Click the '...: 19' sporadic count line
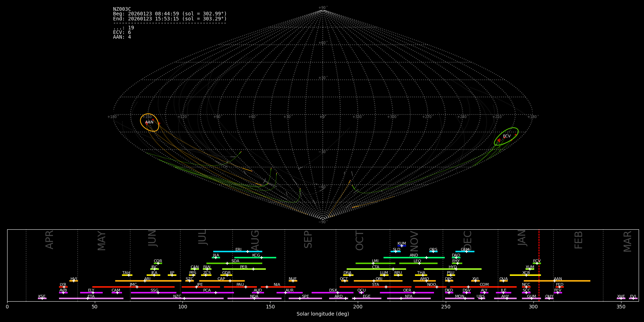Image resolution: width=644 pixels, height=322 pixels. (123, 28)
